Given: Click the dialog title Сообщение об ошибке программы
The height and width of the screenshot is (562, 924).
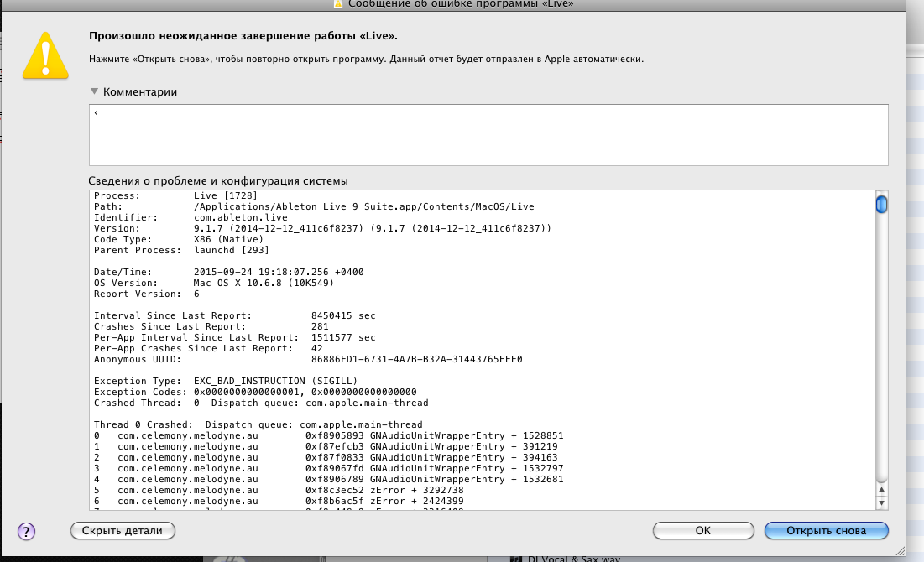Looking at the screenshot, I should click(x=460, y=4).
